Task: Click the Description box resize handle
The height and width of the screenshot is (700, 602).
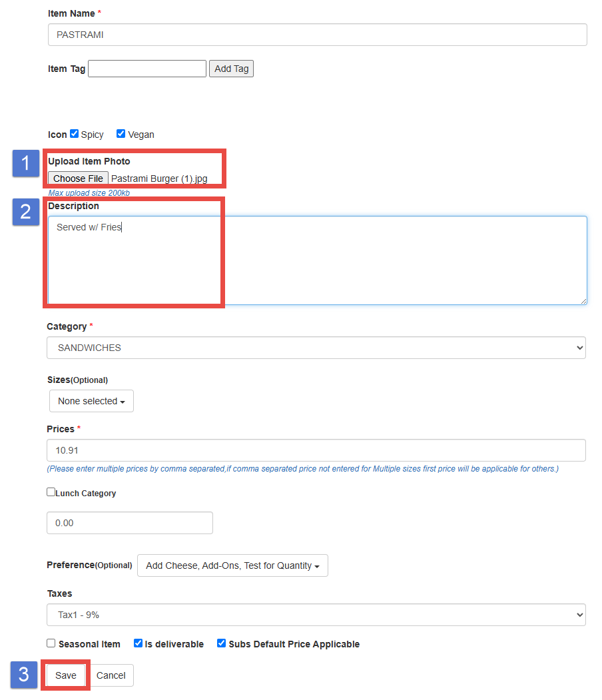Action: [x=583, y=301]
